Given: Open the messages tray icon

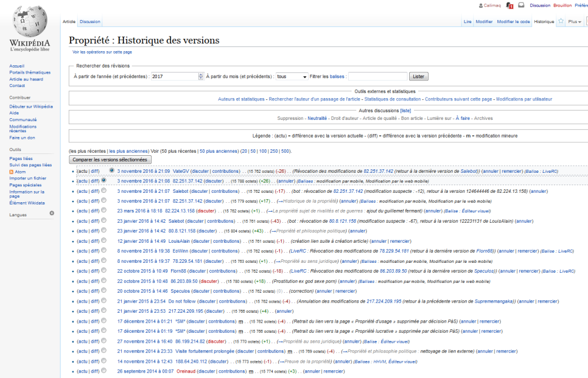Looking at the screenshot, I should pos(521,5).
